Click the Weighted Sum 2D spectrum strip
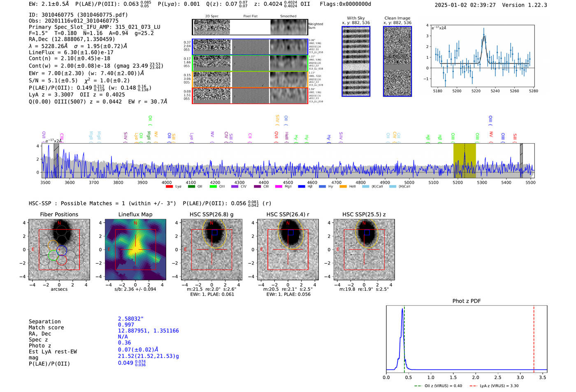This screenshot has height=392, width=576. coord(250,27)
